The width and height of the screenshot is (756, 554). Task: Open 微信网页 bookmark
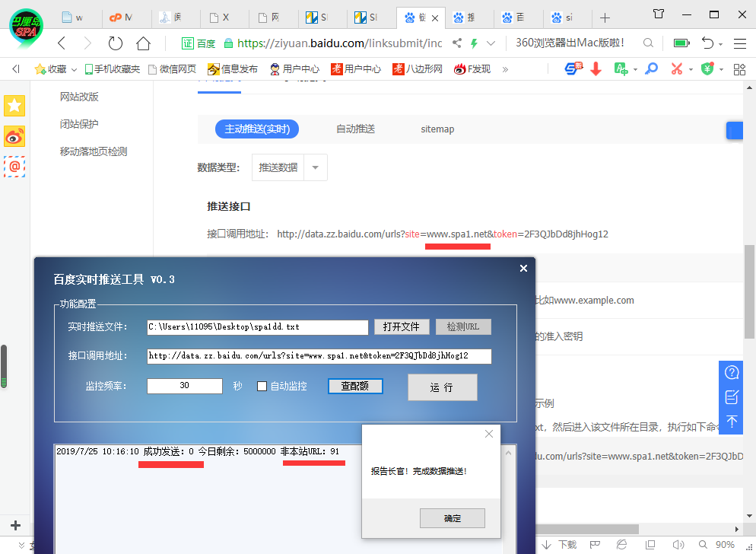click(x=172, y=69)
